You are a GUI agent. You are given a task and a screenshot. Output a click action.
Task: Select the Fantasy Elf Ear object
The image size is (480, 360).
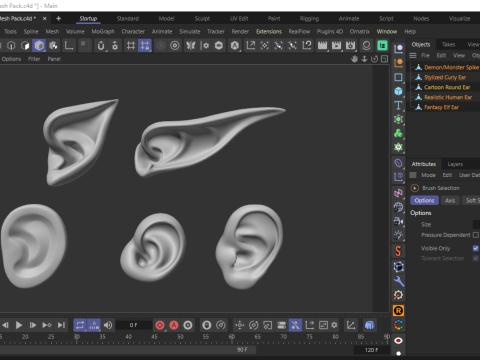441,107
